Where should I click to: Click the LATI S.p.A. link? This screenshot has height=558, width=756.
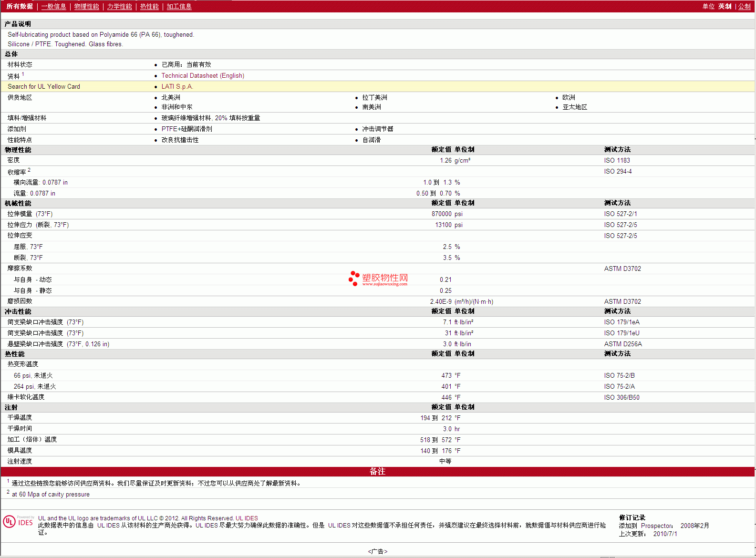click(177, 86)
